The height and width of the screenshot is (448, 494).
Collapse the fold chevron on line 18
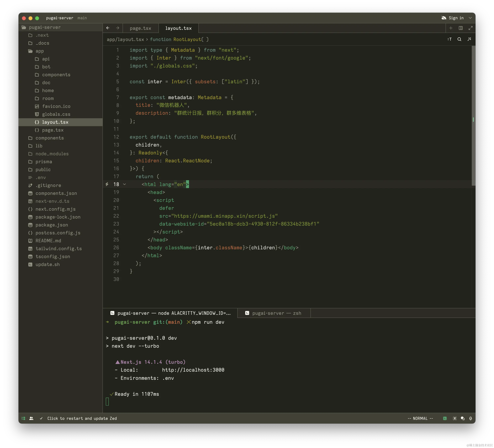pos(124,184)
